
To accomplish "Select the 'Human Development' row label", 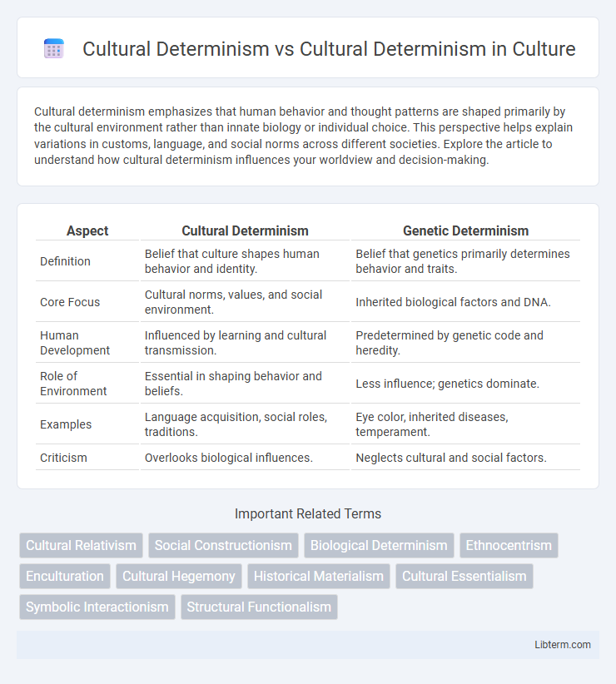I will pos(75,343).
